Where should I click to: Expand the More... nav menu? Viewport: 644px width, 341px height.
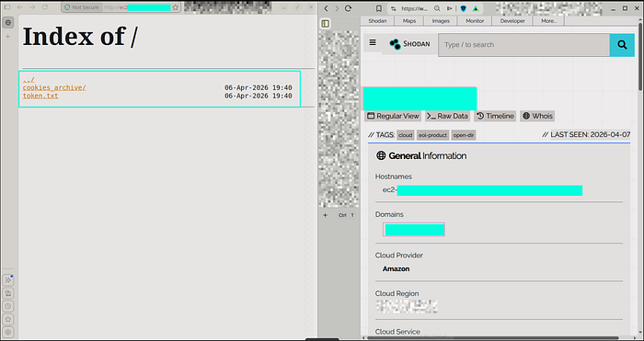pyautogui.click(x=548, y=21)
